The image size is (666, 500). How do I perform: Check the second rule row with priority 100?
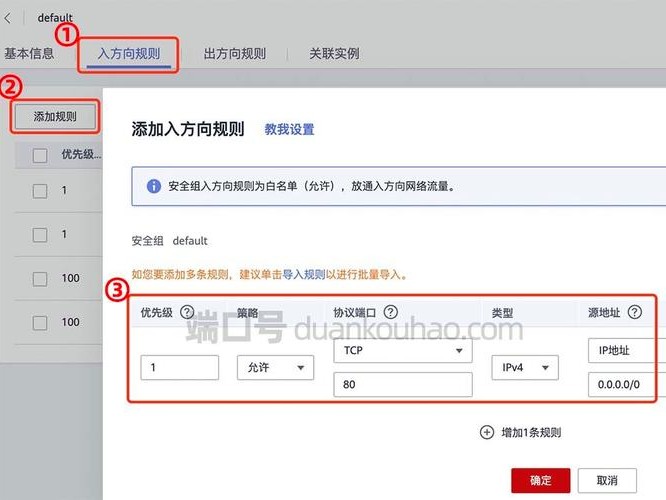40,322
